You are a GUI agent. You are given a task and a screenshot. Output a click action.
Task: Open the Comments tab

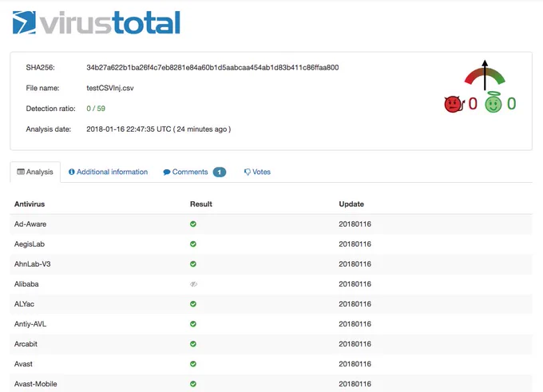[194, 172]
